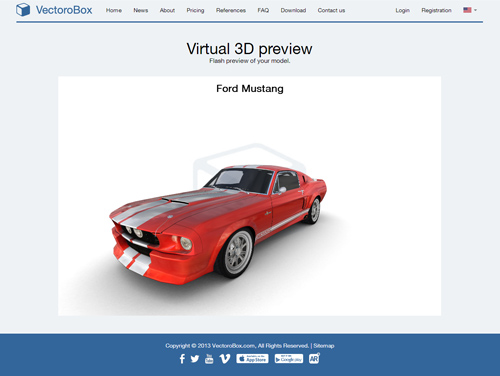This screenshot has width=500, height=376.
Task: Click the VectoroBox cube logo
Action: point(23,10)
